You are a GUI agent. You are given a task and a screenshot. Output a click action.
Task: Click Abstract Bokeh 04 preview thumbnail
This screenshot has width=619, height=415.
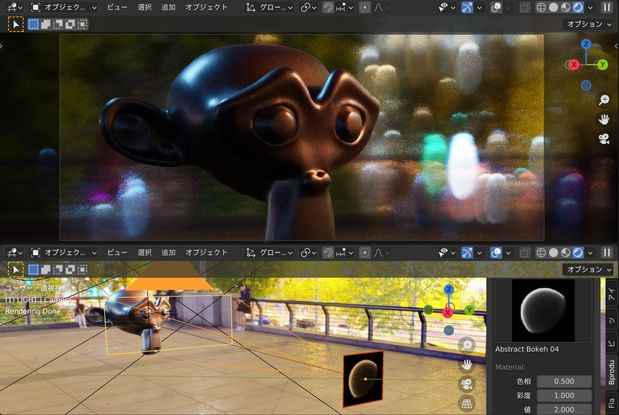[543, 311]
